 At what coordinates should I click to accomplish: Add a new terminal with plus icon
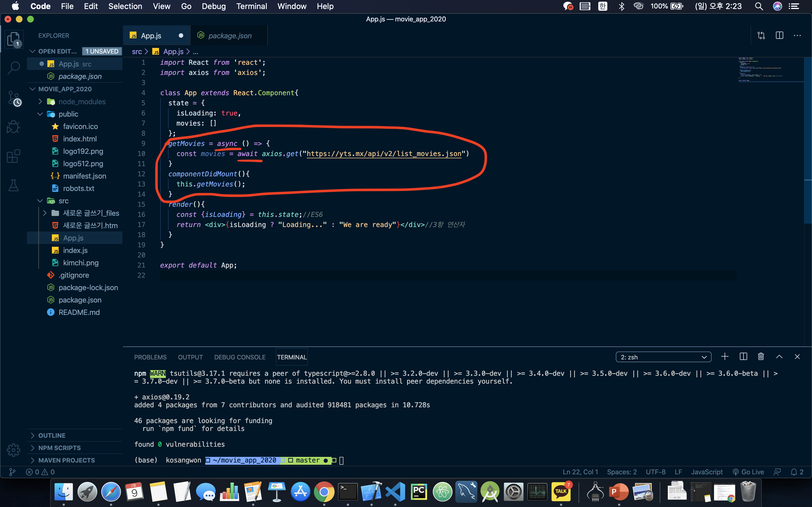pyautogui.click(x=725, y=357)
